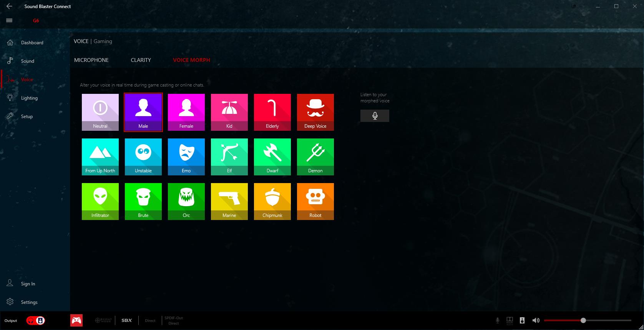Image resolution: width=644 pixels, height=330 pixels.
Task: Select the Robot voice morph tile
Action: [315, 201]
